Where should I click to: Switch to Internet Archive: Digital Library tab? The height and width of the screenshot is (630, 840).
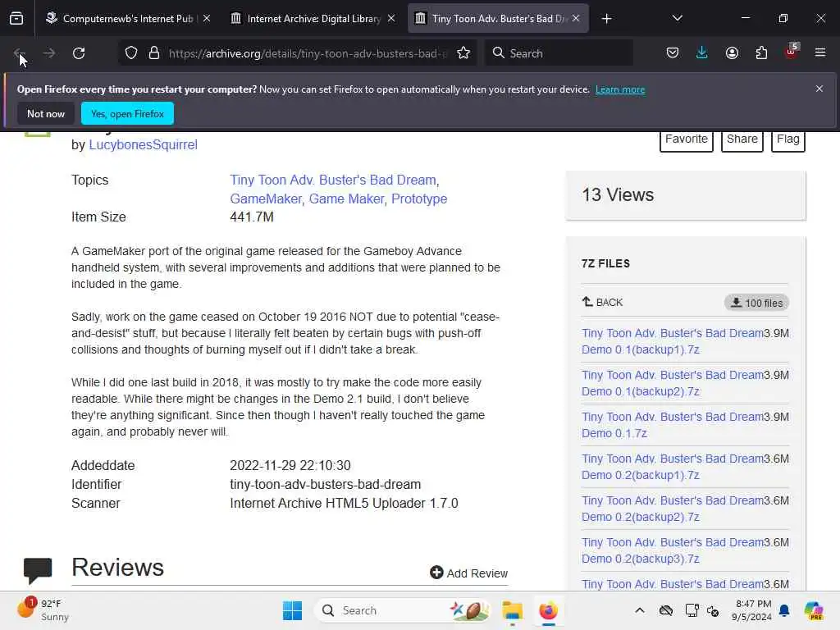click(x=313, y=18)
